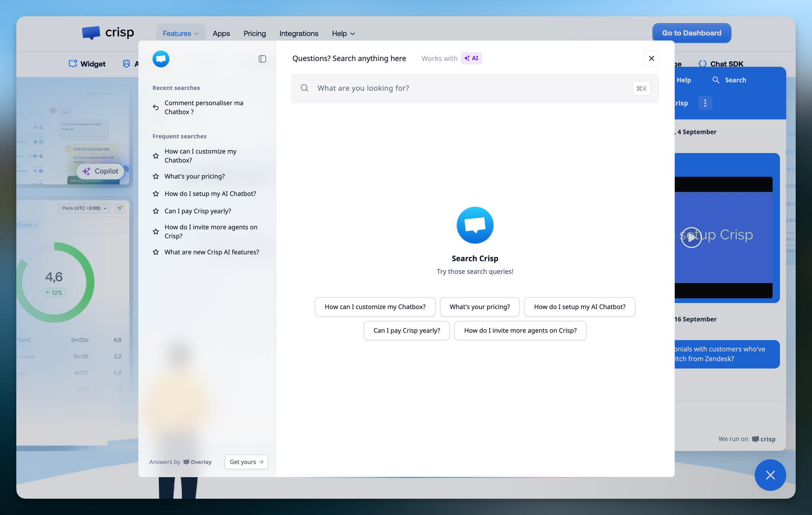Open the Paris timezone dropdown

84,208
